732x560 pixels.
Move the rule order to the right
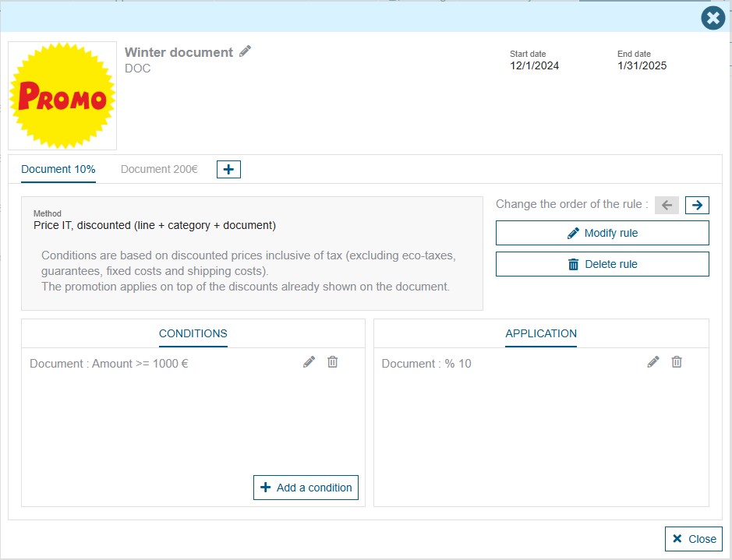(697, 205)
